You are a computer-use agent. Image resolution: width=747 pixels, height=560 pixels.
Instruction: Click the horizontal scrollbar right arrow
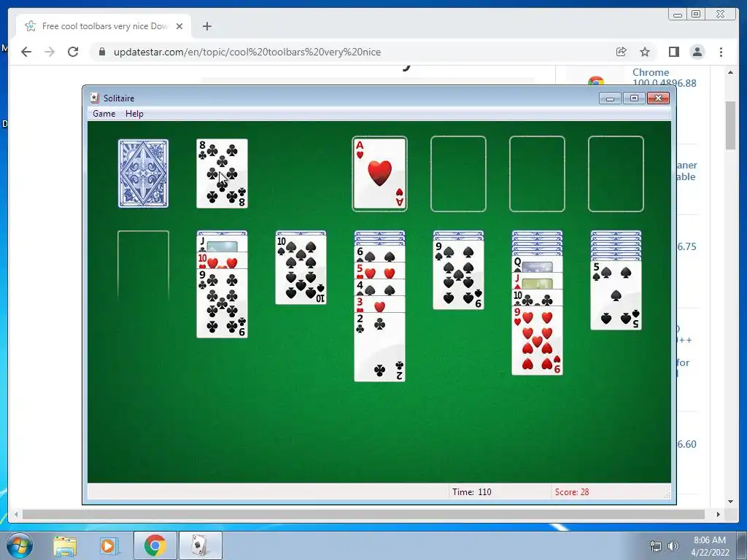coord(718,514)
